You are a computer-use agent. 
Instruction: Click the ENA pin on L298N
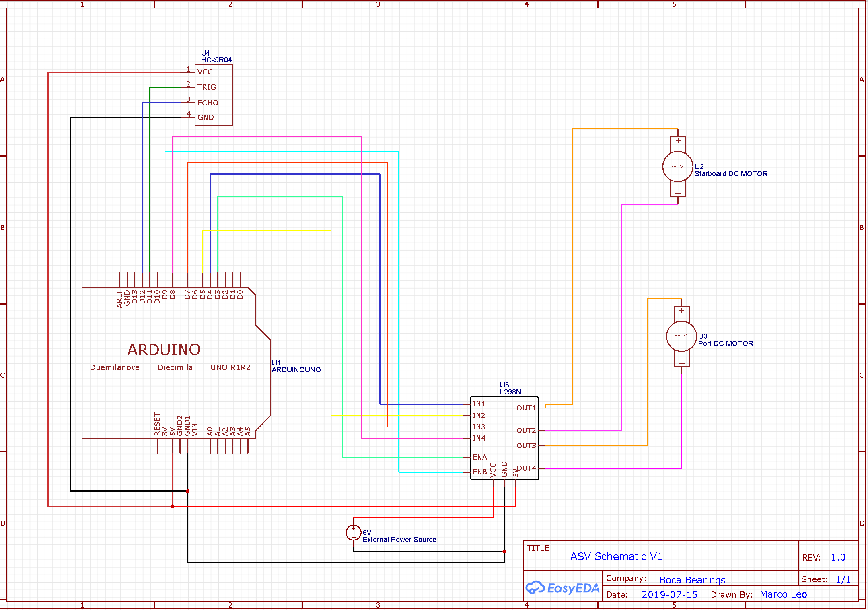click(x=479, y=457)
